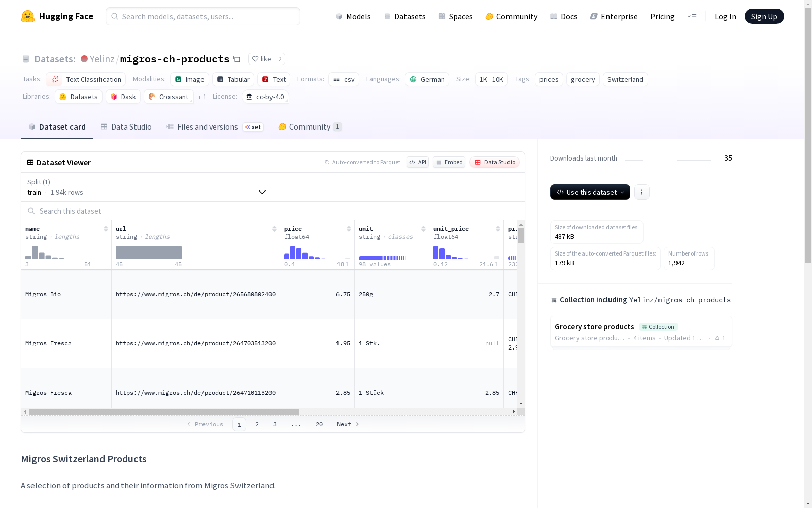Open the Pricing page link

click(x=662, y=16)
